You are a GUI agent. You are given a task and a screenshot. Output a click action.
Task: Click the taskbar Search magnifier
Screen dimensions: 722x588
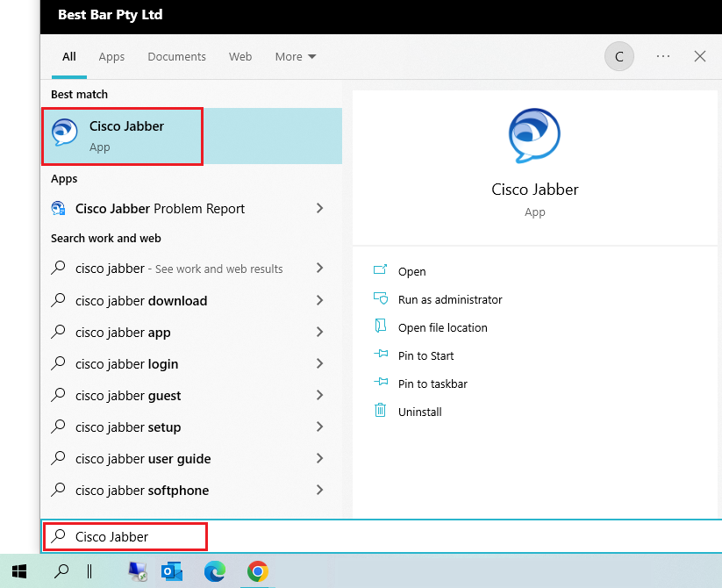coord(61,571)
